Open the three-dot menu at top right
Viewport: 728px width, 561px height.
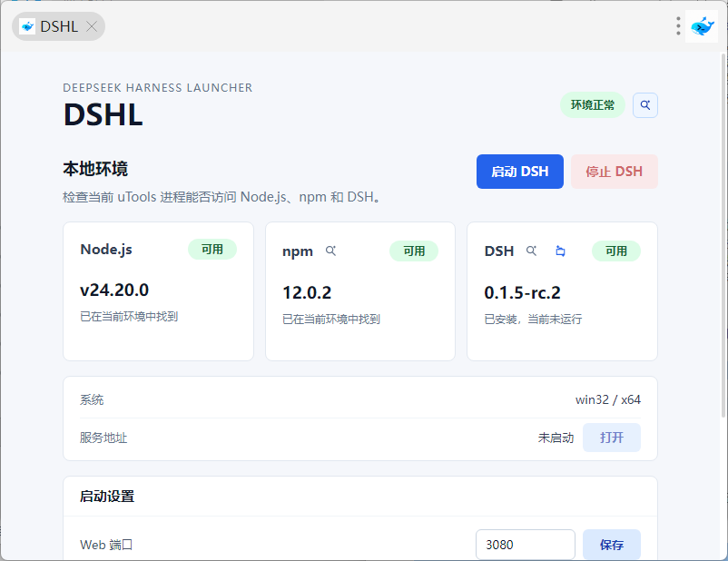pyautogui.click(x=678, y=26)
